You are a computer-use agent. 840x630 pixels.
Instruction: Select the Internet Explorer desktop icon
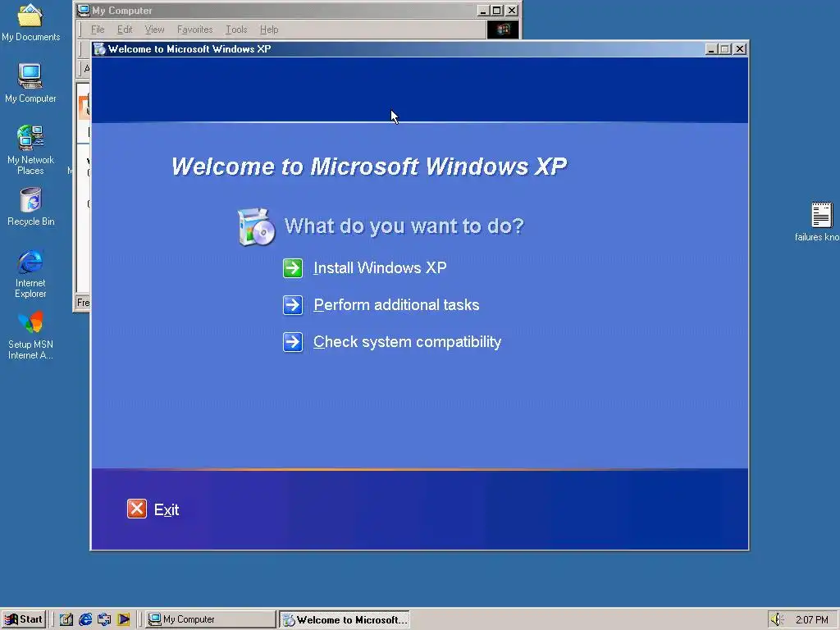tap(30, 273)
